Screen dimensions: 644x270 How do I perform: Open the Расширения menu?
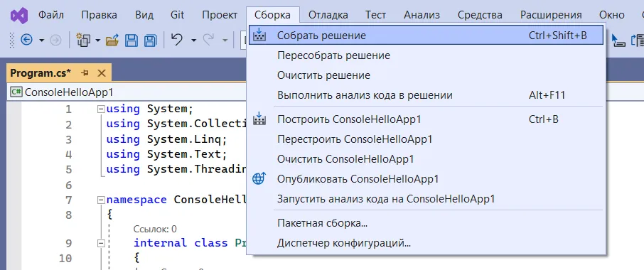point(551,15)
